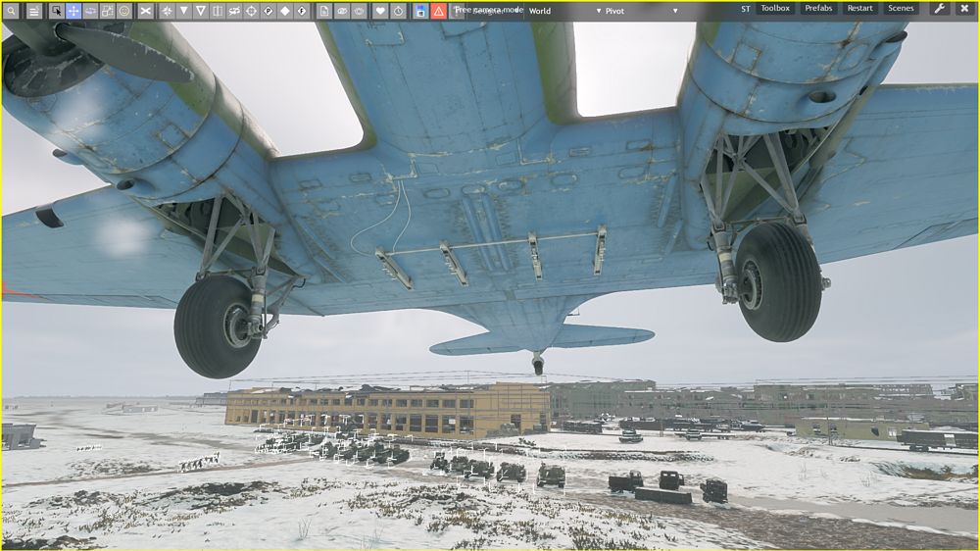
Task: Click the crosshair target icon
Action: pos(251,11)
